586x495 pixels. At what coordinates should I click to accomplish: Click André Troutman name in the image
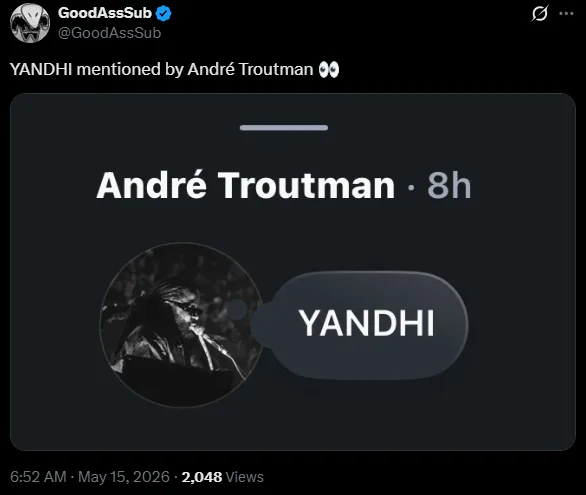(x=246, y=185)
